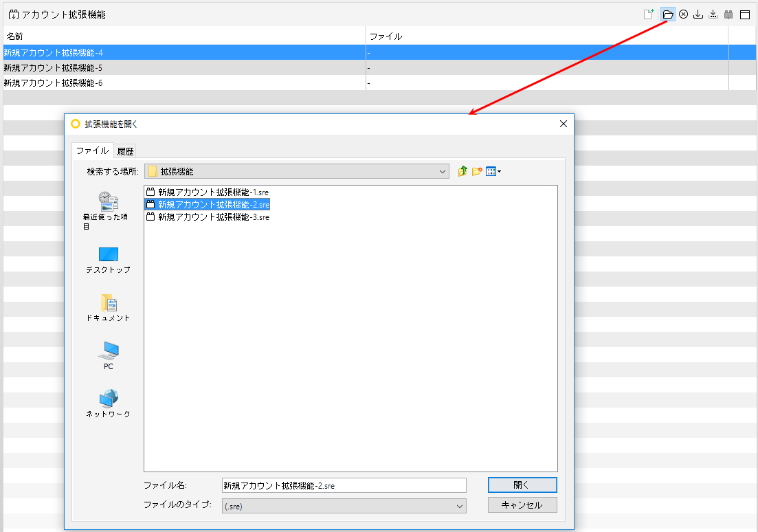Click the ファイル column header
This screenshot has width=758, height=532.
pyautogui.click(x=547, y=36)
